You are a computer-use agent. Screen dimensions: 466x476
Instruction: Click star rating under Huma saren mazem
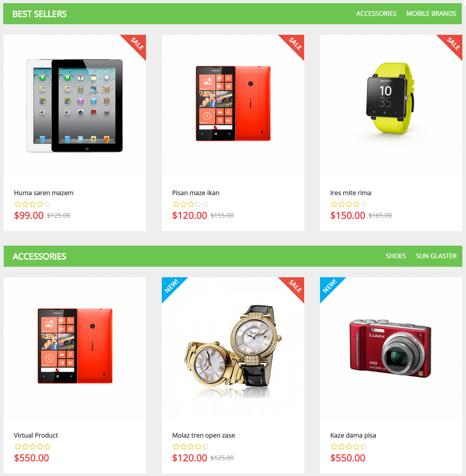32,205
